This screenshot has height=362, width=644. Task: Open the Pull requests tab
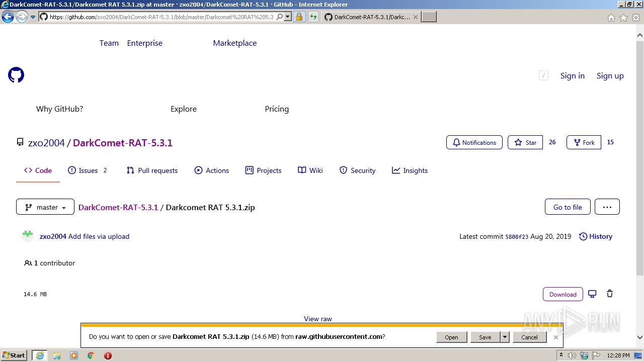tap(152, 170)
